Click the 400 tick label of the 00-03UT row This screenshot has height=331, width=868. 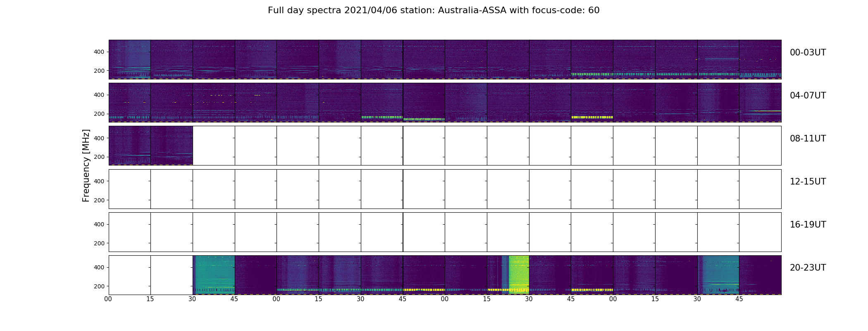point(99,52)
